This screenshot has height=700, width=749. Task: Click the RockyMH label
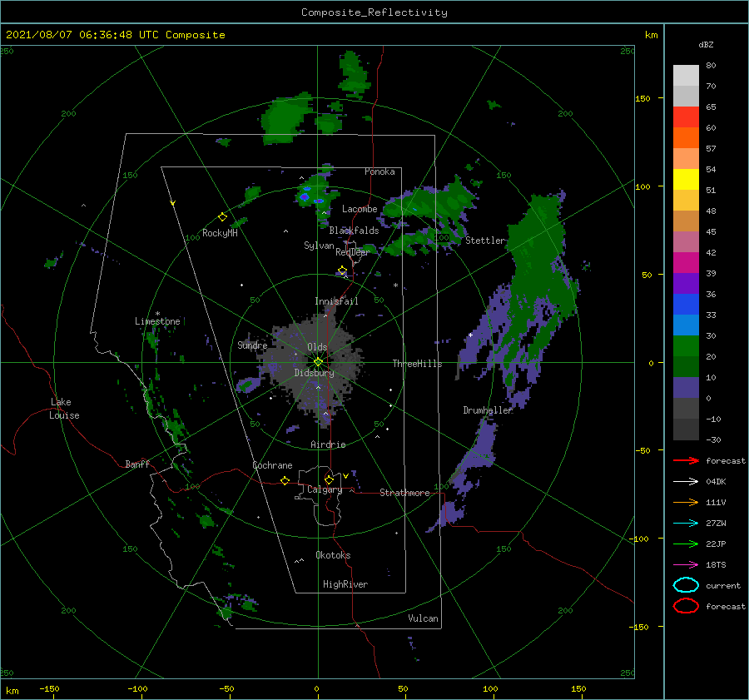[x=220, y=233]
